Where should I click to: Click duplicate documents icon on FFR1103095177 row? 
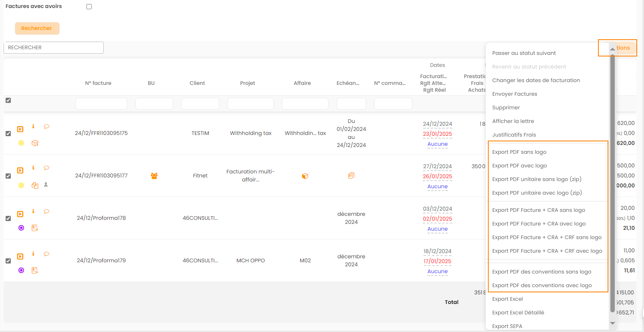point(35,185)
